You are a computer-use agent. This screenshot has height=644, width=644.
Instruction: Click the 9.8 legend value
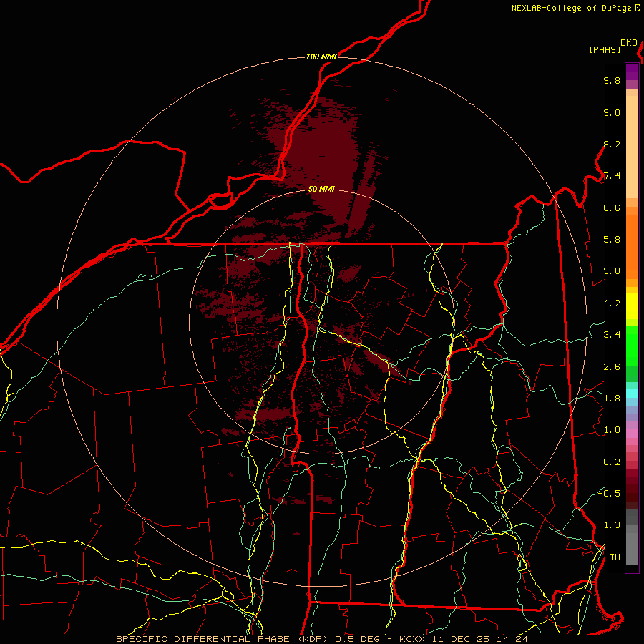tap(612, 81)
